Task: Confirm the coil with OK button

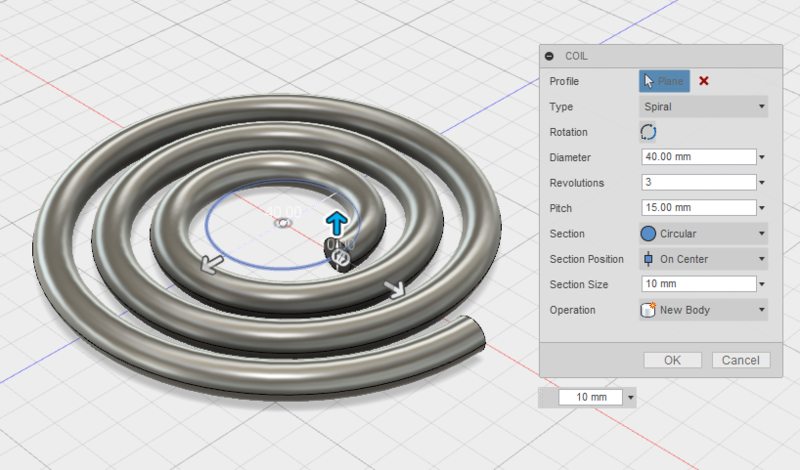Action: pyautogui.click(x=672, y=360)
